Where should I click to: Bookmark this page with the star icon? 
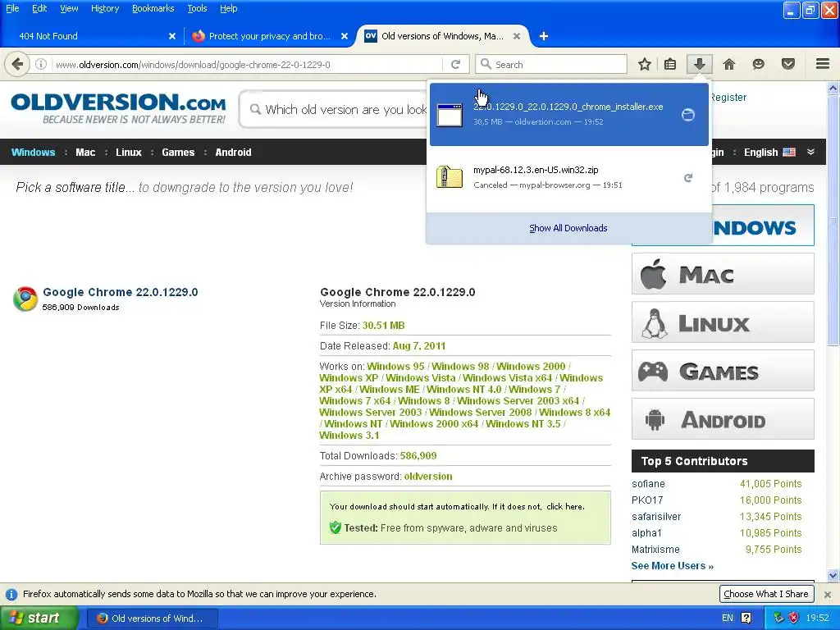coord(645,64)
